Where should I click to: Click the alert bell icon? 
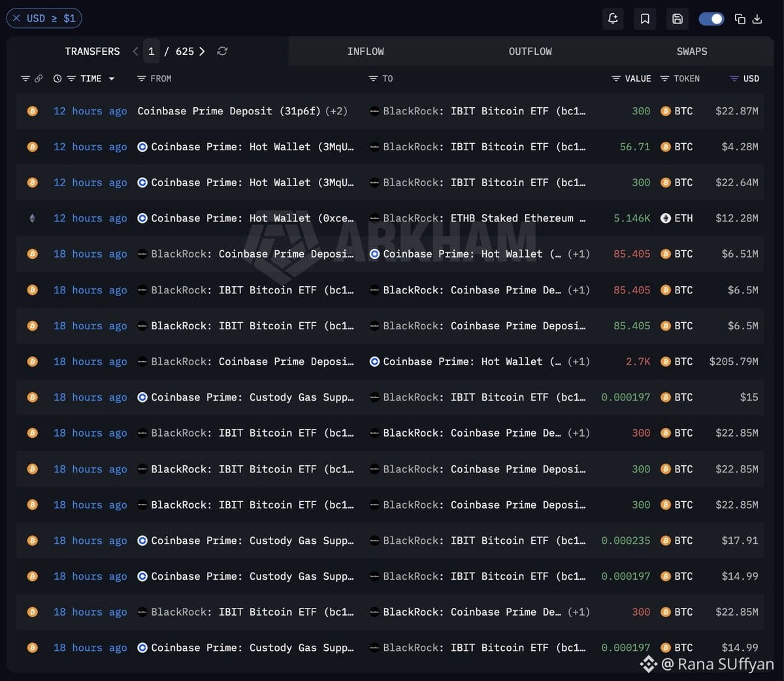tap(613, 18)
